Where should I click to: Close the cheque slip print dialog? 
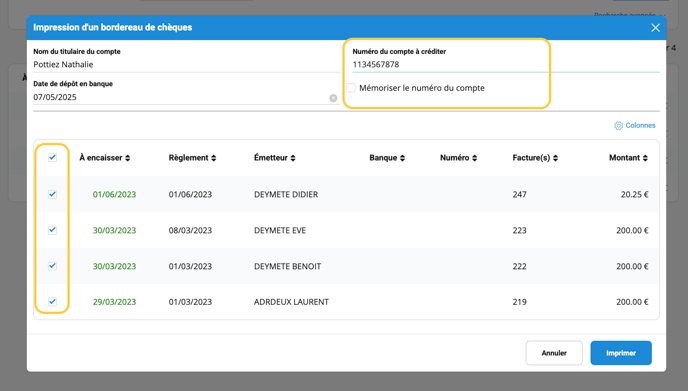[655, 28]
